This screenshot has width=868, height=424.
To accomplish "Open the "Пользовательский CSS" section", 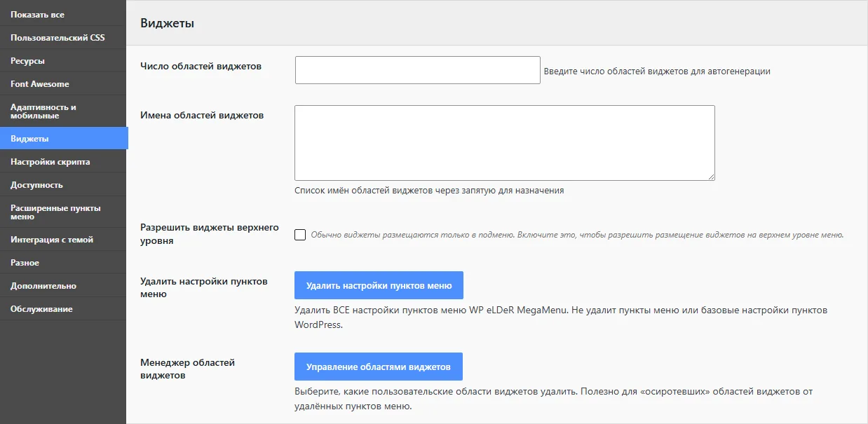I will tap(63, 38).
